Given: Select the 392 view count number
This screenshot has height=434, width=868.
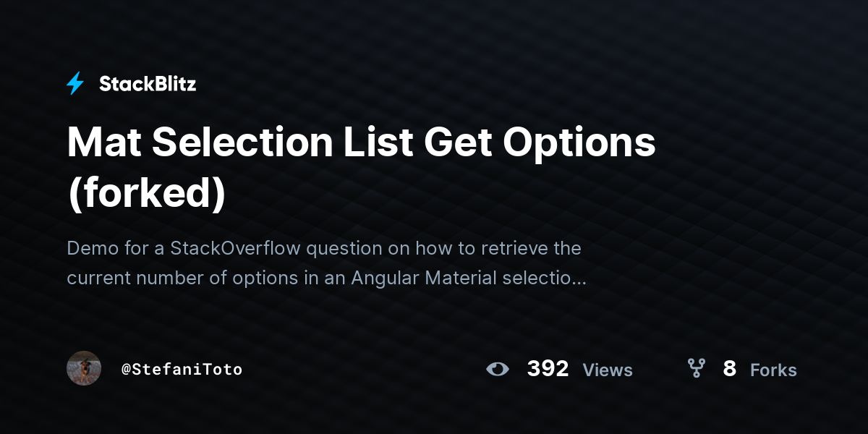Looking at the screenshot, I should pos(548,369).
